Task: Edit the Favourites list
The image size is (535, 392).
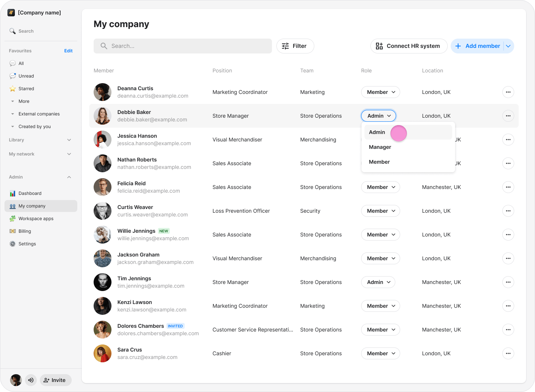Action: (68, 51)
